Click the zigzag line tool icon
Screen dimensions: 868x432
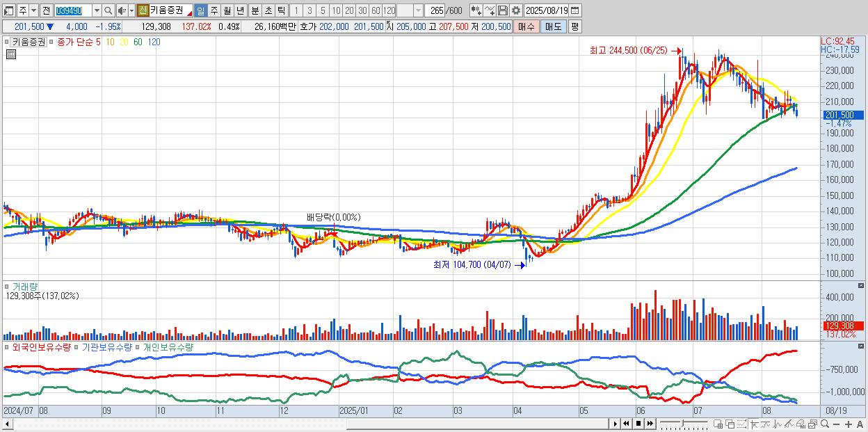pos(778,424)
